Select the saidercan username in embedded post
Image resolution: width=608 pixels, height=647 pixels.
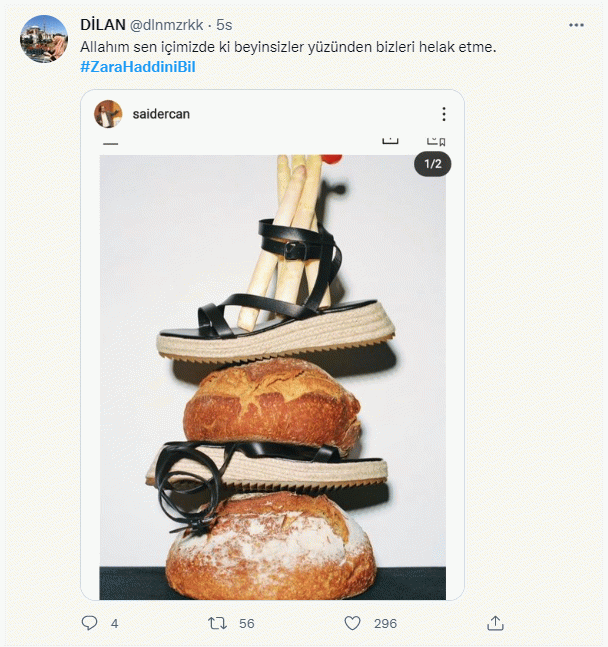161,114
